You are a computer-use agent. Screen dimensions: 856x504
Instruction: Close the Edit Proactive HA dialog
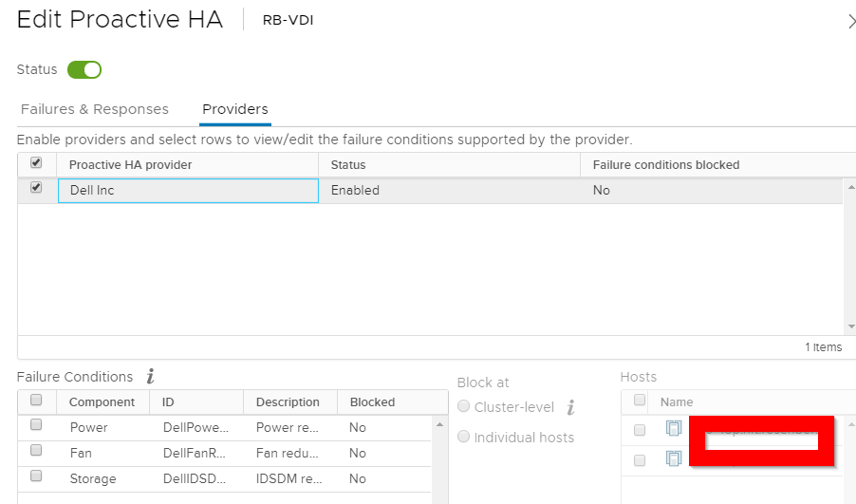coord(851,21)
